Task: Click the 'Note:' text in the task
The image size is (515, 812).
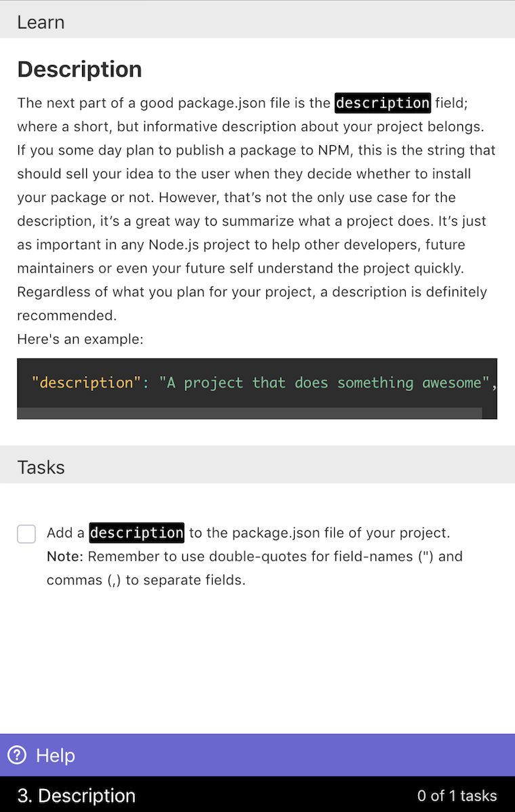Action: (64, 556)
